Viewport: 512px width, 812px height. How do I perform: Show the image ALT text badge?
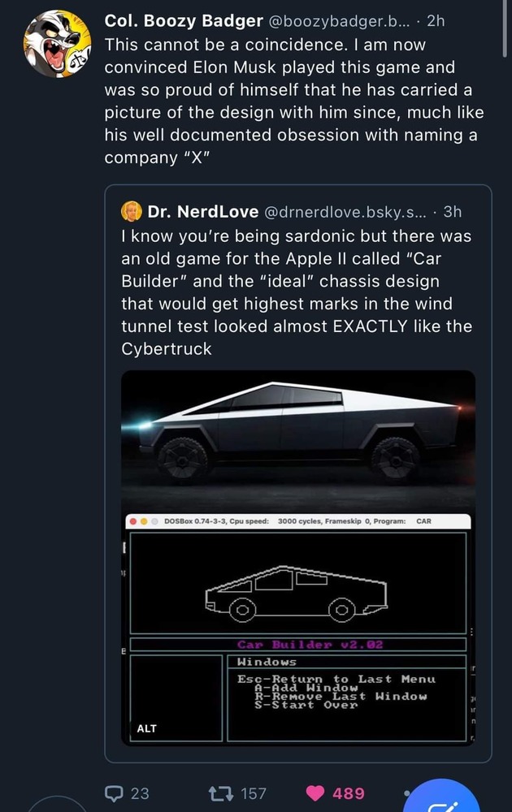tap(146, 728)
